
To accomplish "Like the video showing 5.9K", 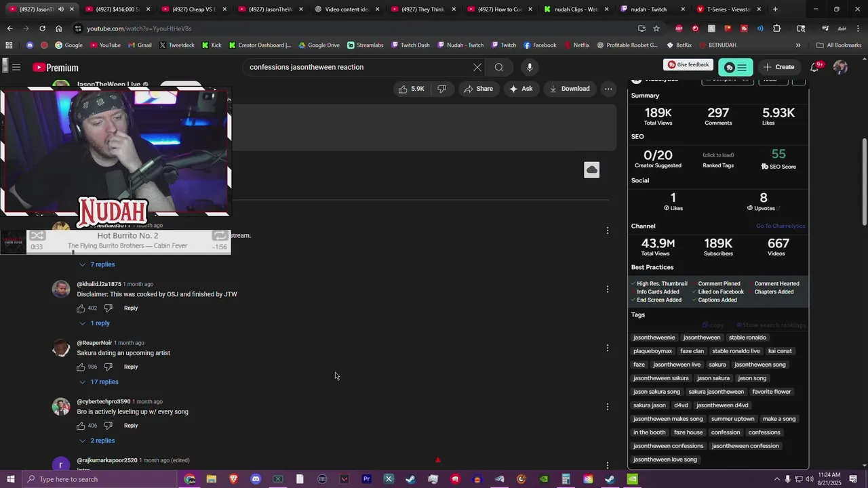I will point(412,89).
